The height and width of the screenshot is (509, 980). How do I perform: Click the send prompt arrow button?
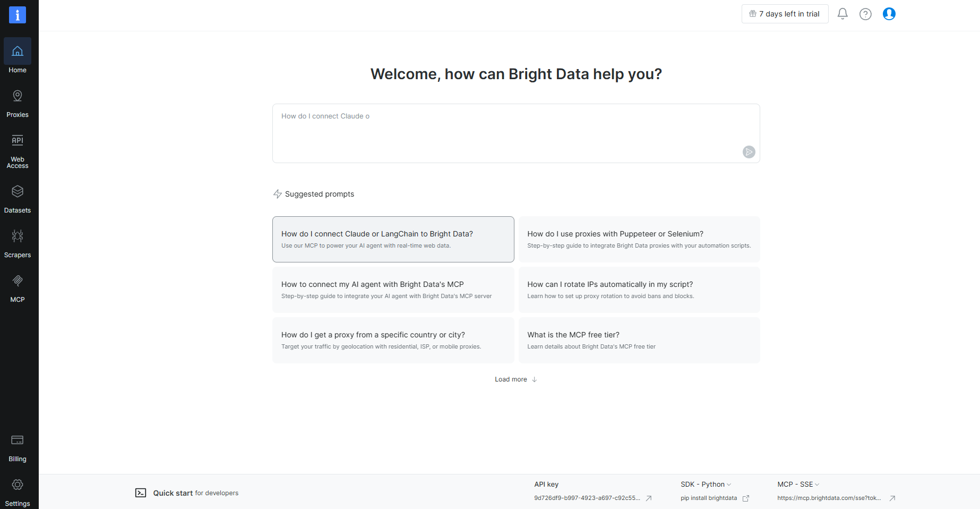tap(749, 152)
